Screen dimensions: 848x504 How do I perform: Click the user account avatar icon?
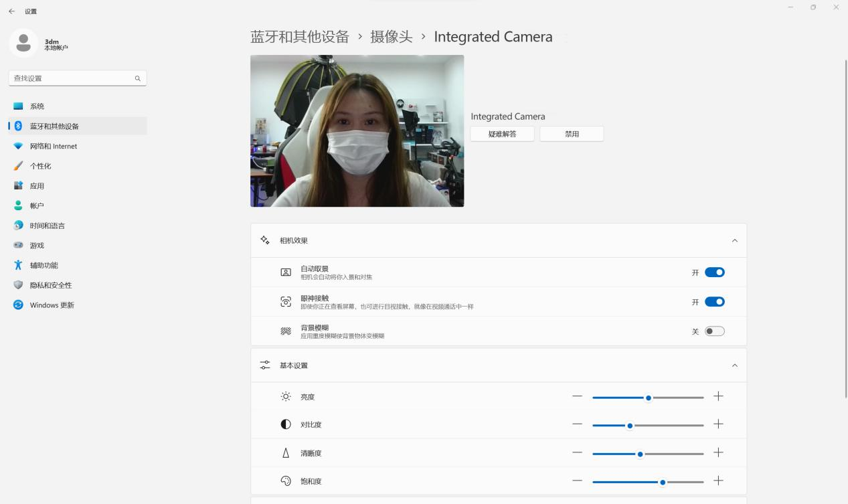pos(23,44)
